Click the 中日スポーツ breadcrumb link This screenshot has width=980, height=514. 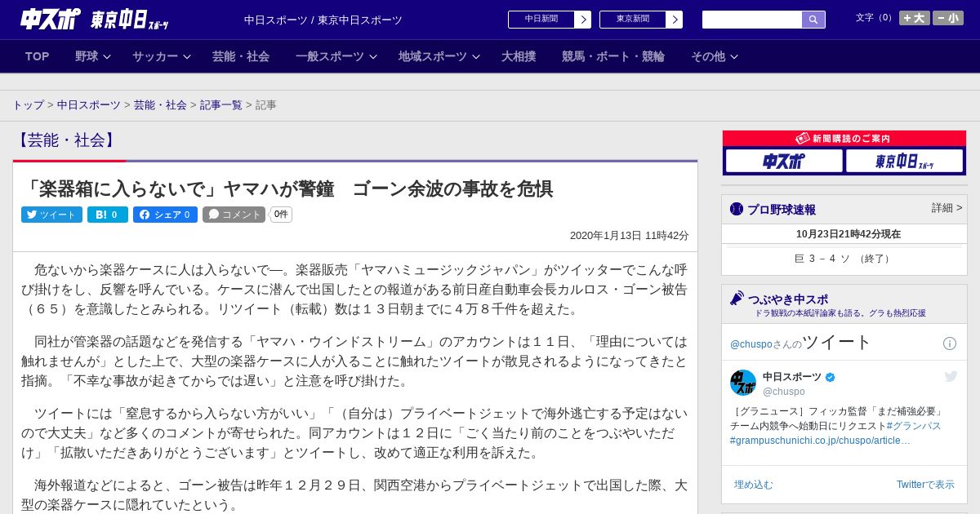[x=89, y=105]
